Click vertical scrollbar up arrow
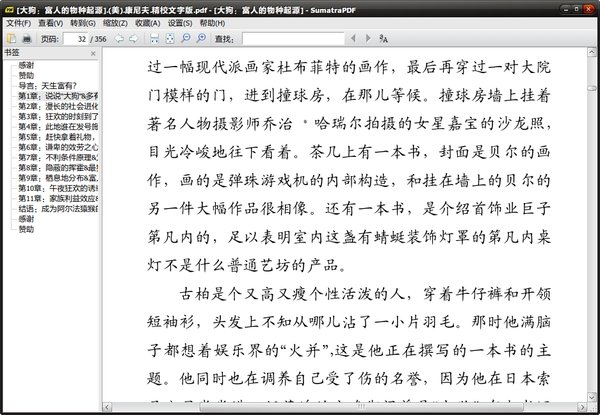The width and height of the screenshot is (600, 415). click(592, 52)
